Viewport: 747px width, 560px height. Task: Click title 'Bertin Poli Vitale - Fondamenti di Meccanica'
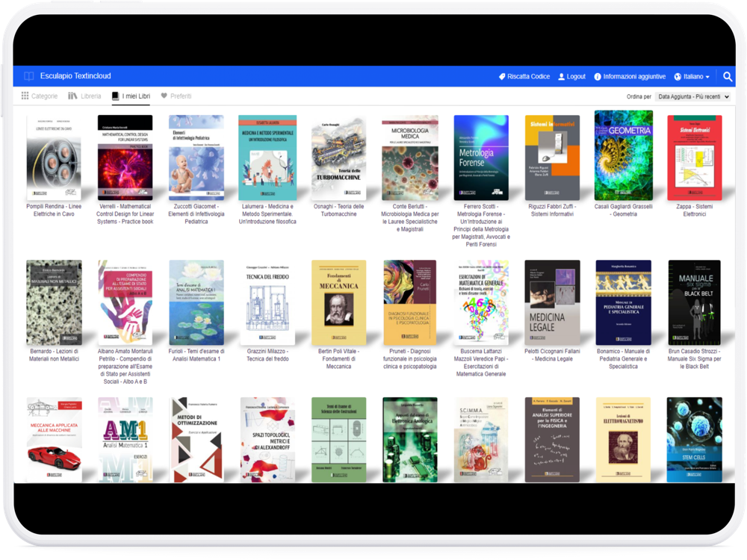click(x=338, y=358)
